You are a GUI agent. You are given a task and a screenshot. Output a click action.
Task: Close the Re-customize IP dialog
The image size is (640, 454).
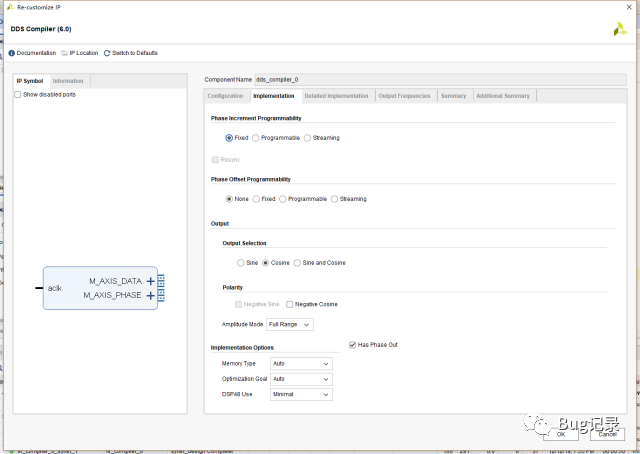click(x=629, y=7)
